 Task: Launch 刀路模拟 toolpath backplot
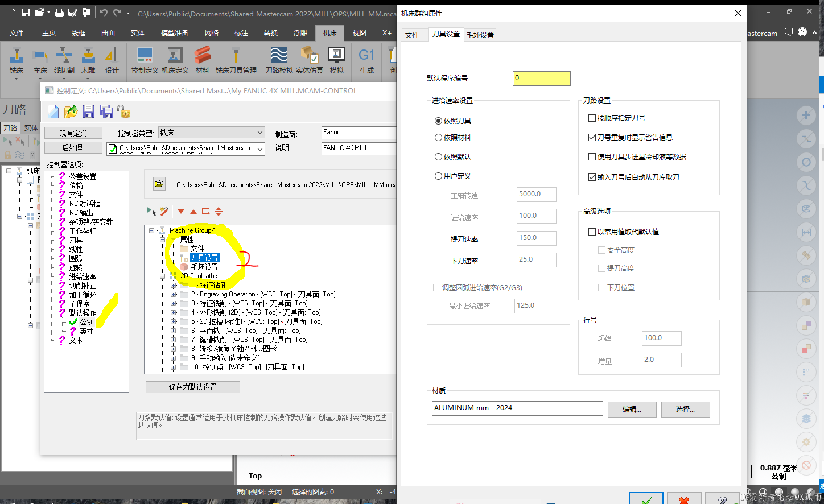coord(279,61)
